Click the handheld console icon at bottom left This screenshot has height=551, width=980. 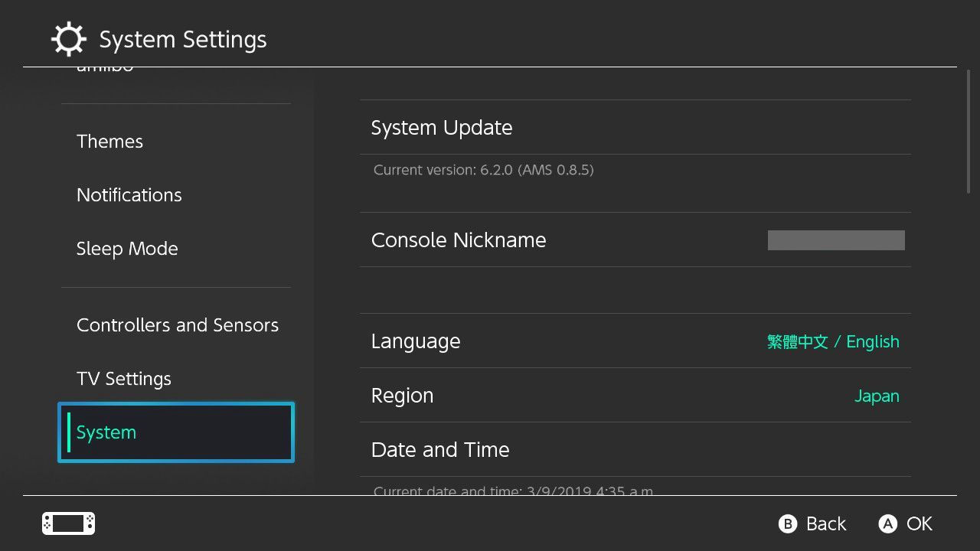[68, 523]
